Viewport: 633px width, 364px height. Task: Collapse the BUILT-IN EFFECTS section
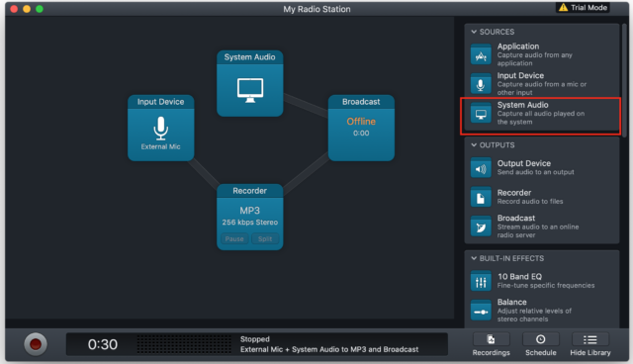coord(474,258)
